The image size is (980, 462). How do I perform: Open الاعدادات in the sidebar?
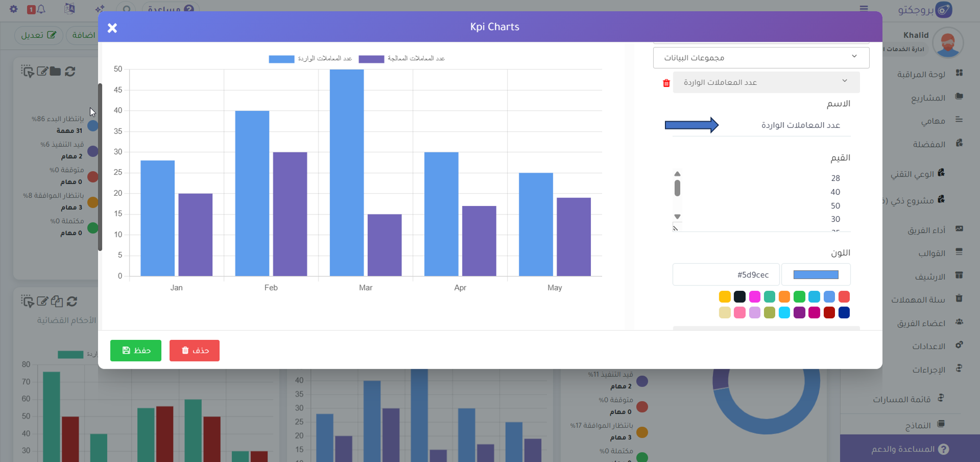pos(929,346)
